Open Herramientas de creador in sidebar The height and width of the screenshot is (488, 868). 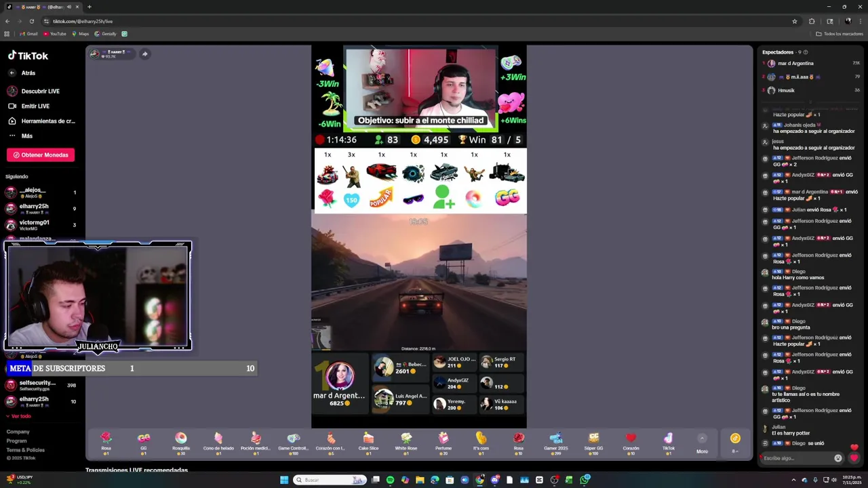pyautogui.click(x=41, y=121)
